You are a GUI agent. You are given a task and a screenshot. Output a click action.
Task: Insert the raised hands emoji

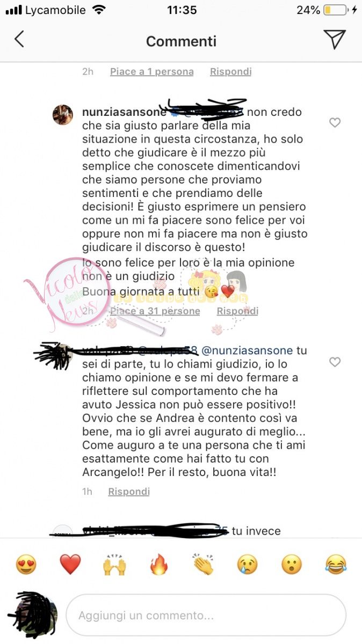click(x=114, y=565)
